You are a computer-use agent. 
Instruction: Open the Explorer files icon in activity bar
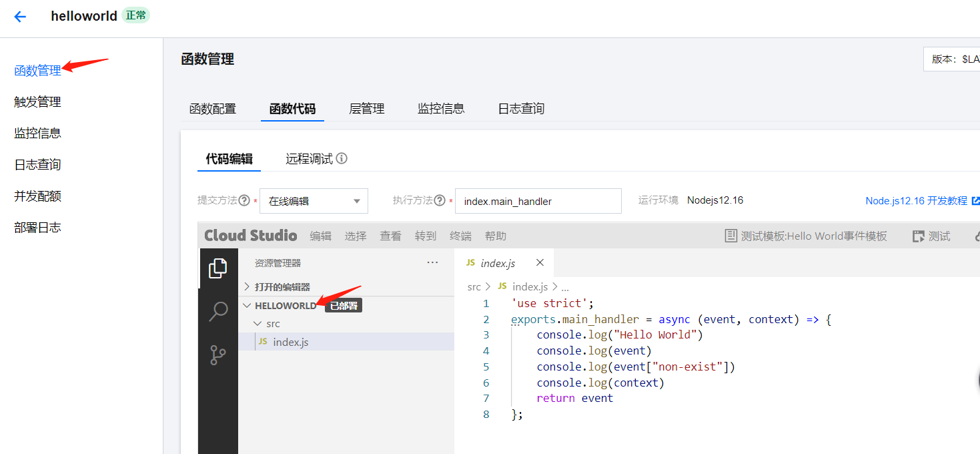(218, 268)
